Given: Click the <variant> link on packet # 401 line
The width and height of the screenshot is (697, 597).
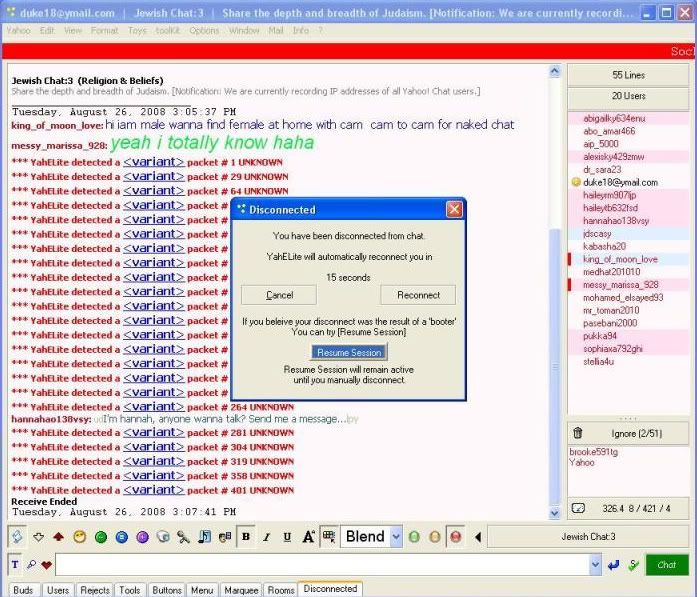Looking at the screenshot, I should pos(153,489).
